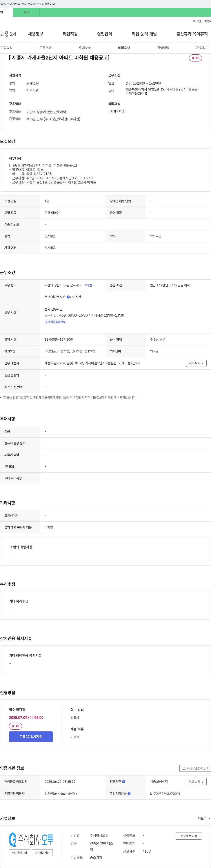Click the 12시00분~13시30분 break time value

[59, 340]
